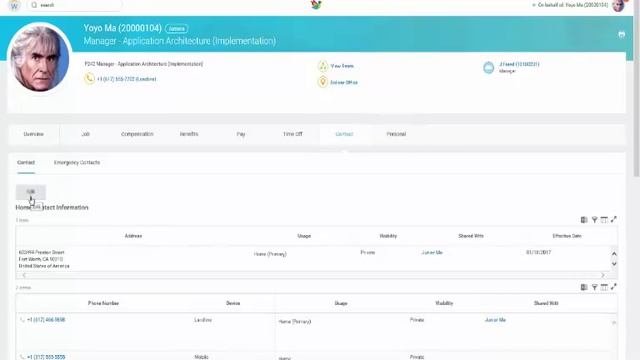Switch to the Personal tab

(x=396, y=134)
